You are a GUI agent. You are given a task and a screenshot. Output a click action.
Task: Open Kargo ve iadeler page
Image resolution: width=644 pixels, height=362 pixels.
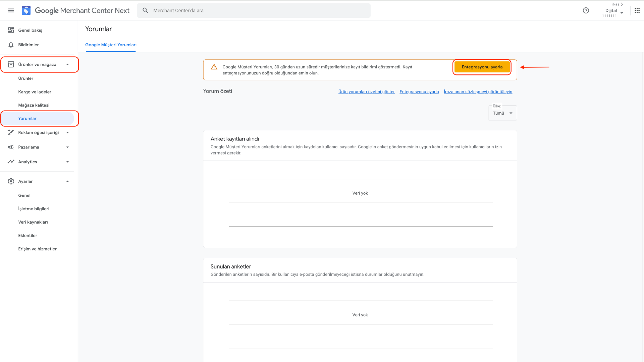[x=35, y=92]
